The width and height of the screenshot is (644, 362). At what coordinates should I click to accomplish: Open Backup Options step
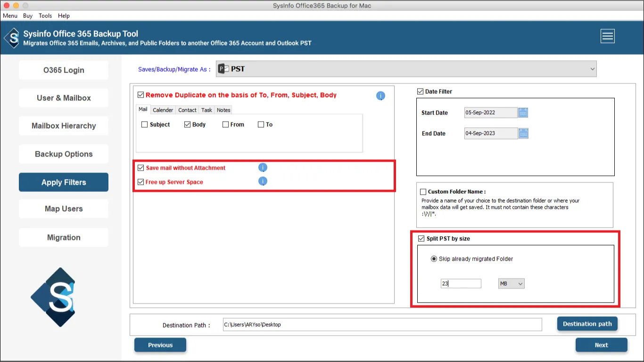pos(64,154)
